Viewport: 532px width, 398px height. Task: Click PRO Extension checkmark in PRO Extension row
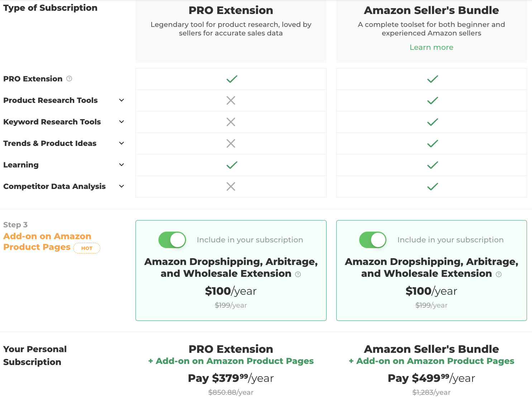click(x=232, y=79)
